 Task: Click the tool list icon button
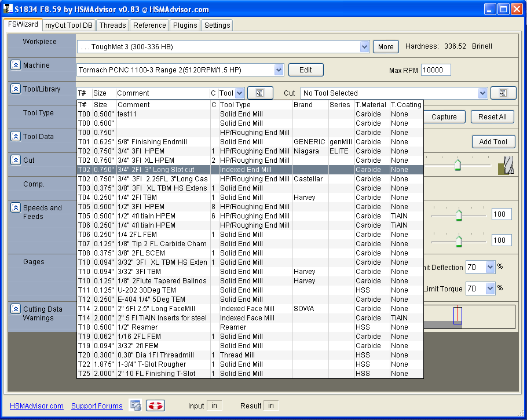[x=260, y=93]
